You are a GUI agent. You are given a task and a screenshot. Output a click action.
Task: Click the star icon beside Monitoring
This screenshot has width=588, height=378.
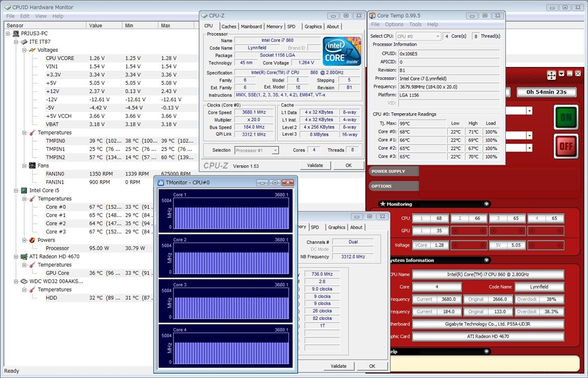click(x=382, y=204)
